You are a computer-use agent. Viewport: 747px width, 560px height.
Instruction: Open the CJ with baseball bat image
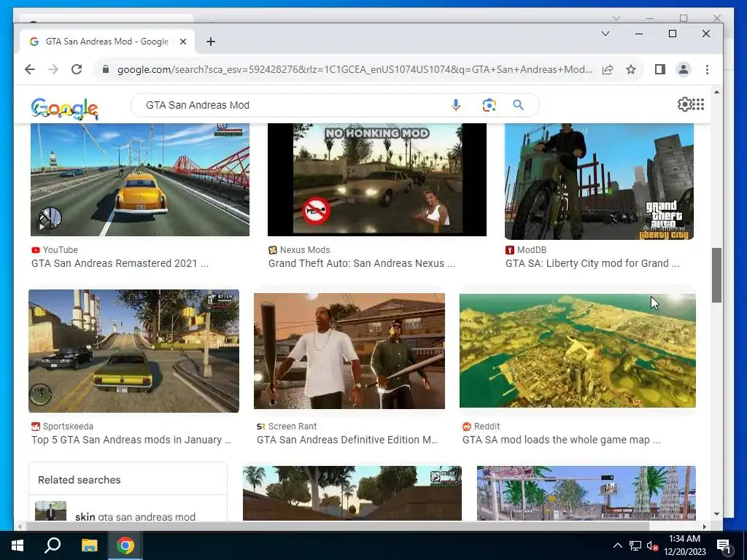349,351
